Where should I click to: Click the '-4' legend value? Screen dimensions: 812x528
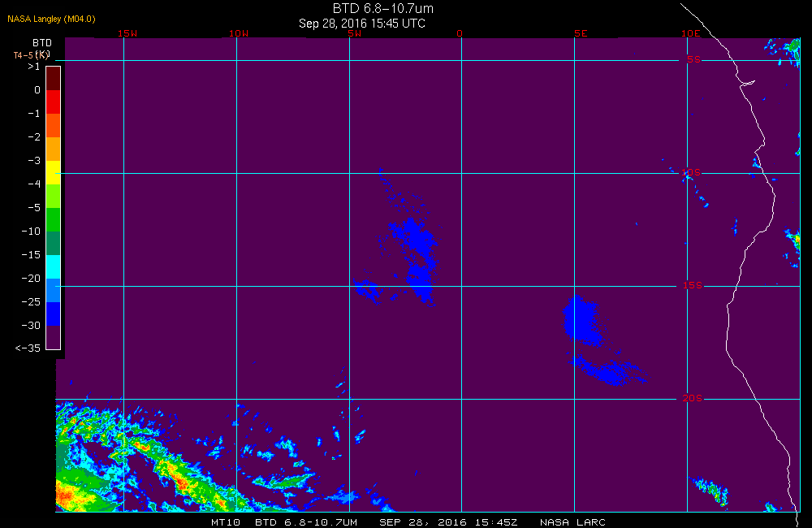[33, 184]
